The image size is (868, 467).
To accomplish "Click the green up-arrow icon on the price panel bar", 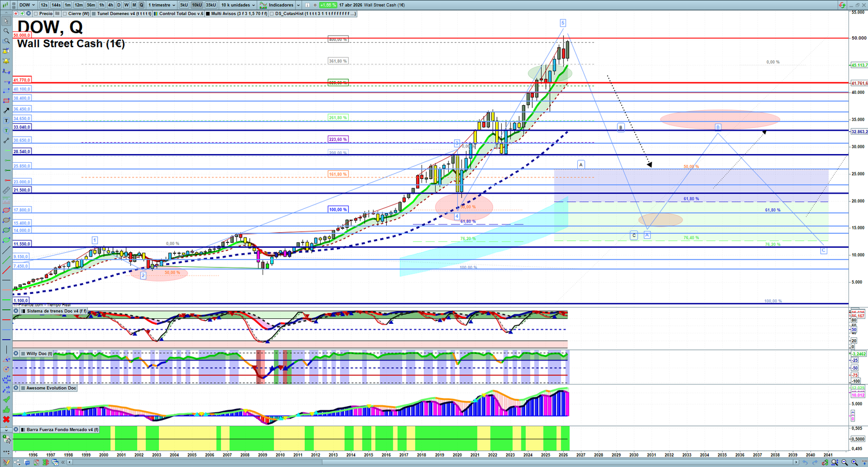I will tap(22, 14).
